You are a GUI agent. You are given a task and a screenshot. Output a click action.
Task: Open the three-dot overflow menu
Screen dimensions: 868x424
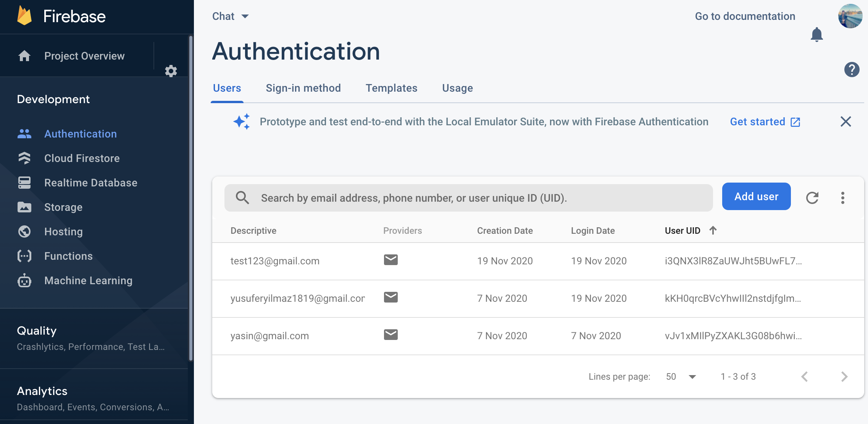pyautogui.click(x=842, y=197)
